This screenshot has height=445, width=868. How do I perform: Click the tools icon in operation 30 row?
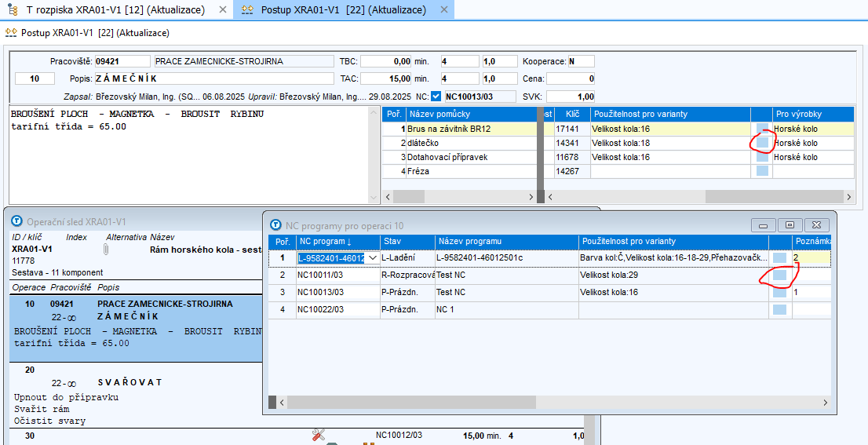coord(319,435)
